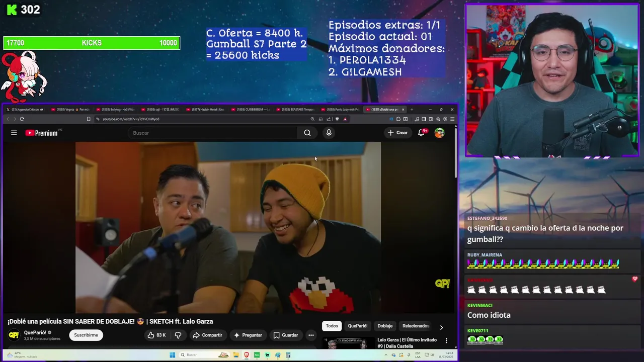Image resolution: width=644 pixels, height=362 pixels.
Task: Open the QueParió! channel name link
Action: pyautogui.click(x=35, y=332)
